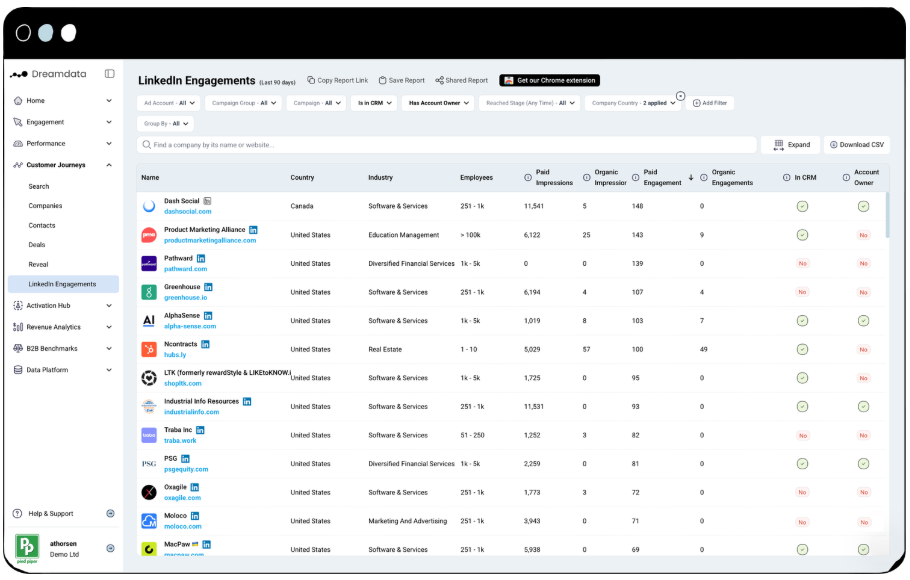This screenshot has width=910, height=580.
Task: Open the Has Account Owner filter dropdown
Action: tap(438, 103)
